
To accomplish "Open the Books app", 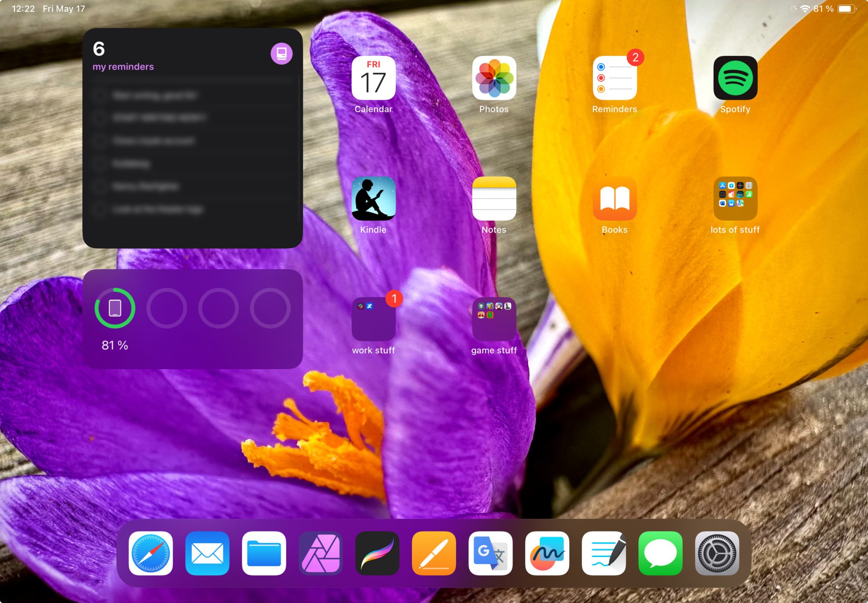I will tap(615, 199).
